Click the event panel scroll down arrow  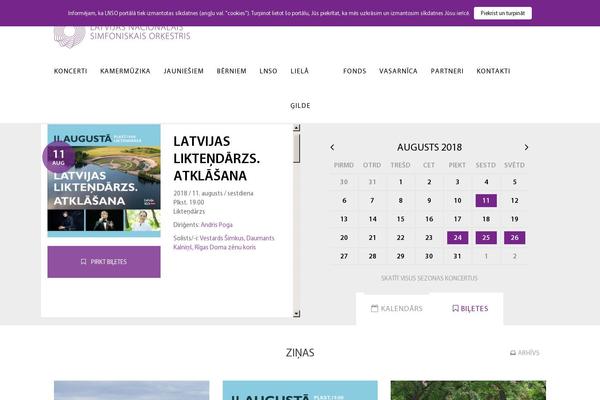(297, 314)
